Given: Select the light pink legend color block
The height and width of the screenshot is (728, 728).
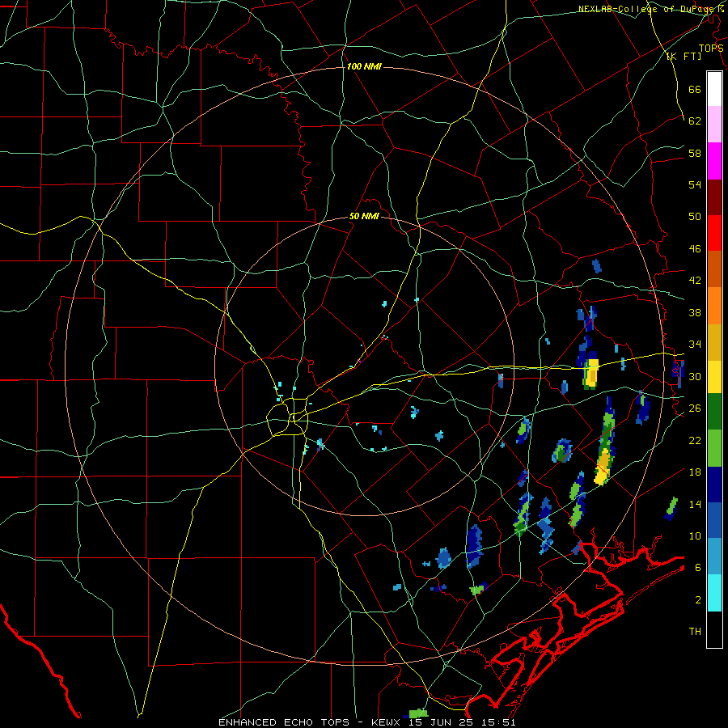Looking at the screenshot, I should point(714,124).
